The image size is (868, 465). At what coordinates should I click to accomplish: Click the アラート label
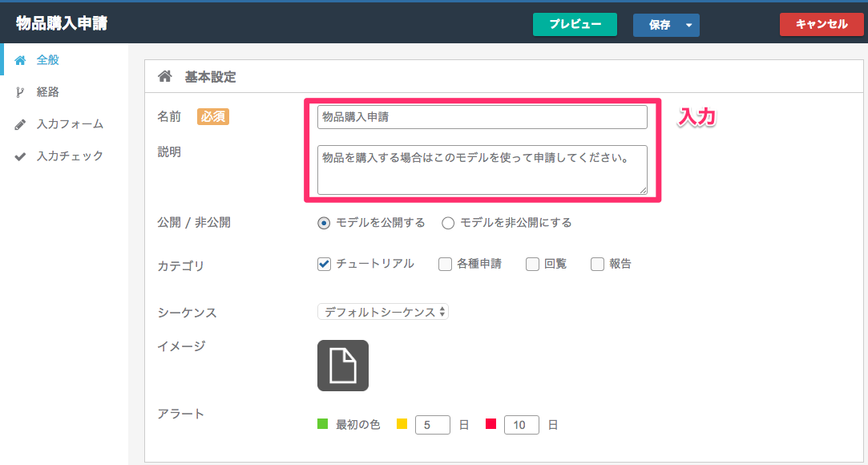[x=181, y=414]
